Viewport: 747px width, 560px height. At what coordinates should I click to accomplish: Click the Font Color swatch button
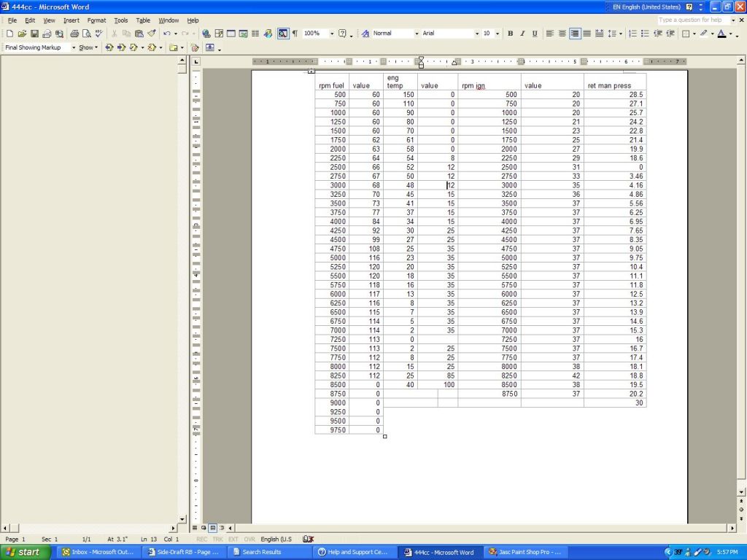coord(721,34)
